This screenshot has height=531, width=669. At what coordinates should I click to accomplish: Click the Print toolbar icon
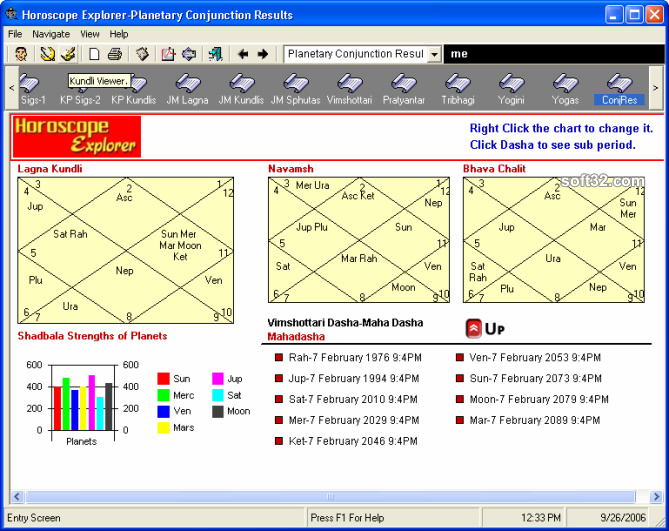pyautogui.click(x=115, y=54)
